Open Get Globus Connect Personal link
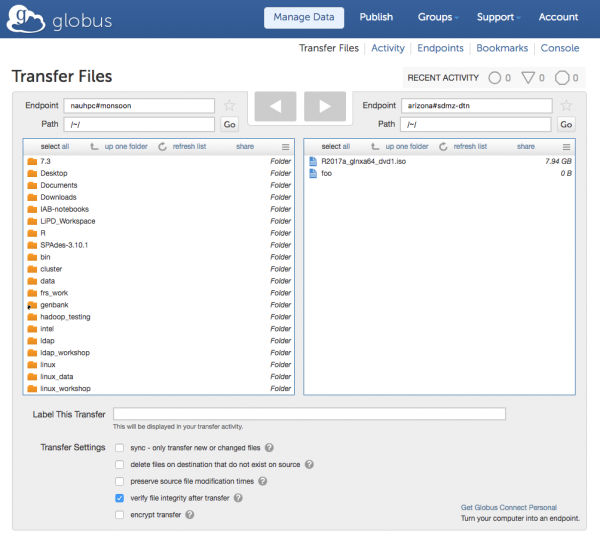The height and width of the screenshot is (540, 600). click(508, 507)
